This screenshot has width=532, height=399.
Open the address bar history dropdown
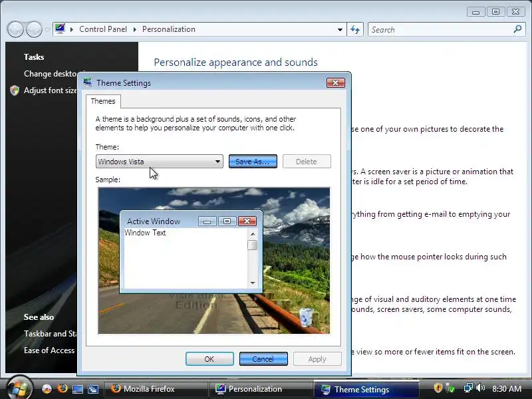coord(340,29)
